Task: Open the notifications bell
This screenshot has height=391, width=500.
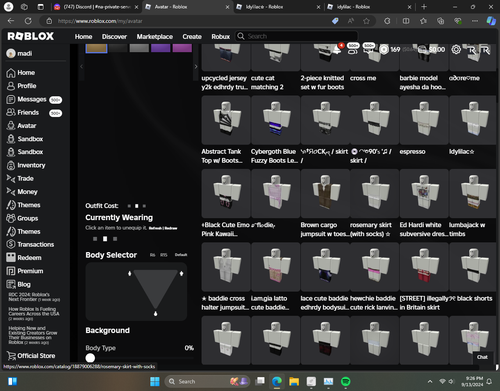Action: coord(337,49)
